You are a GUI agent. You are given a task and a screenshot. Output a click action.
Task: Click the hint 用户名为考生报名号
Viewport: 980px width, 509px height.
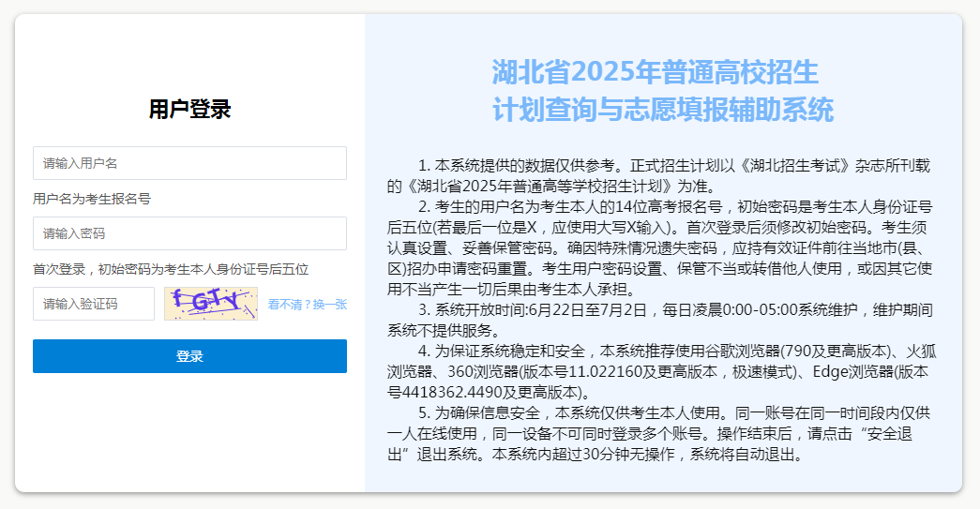point(92,199)
